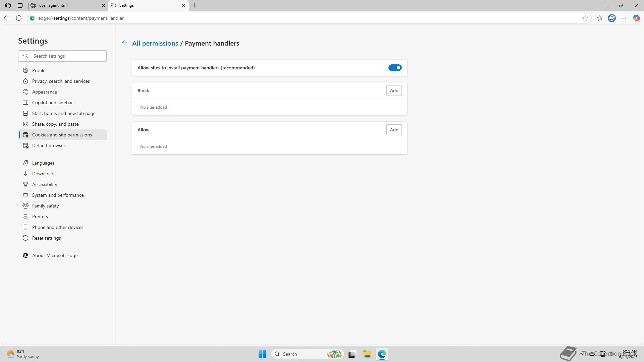This screenshot has height=362, width=644.
Task: Click the browser Refresh icon
Action: [19, 18]
